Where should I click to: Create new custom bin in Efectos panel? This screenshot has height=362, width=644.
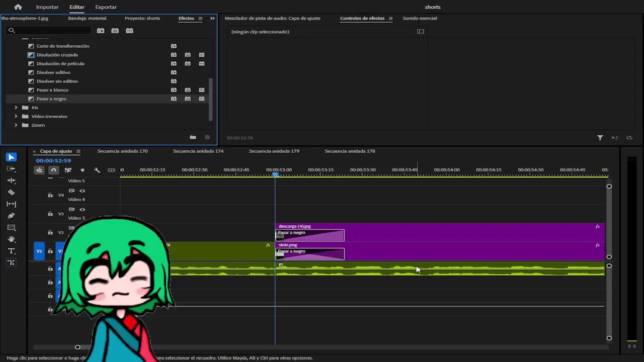[x=193, y=137]
